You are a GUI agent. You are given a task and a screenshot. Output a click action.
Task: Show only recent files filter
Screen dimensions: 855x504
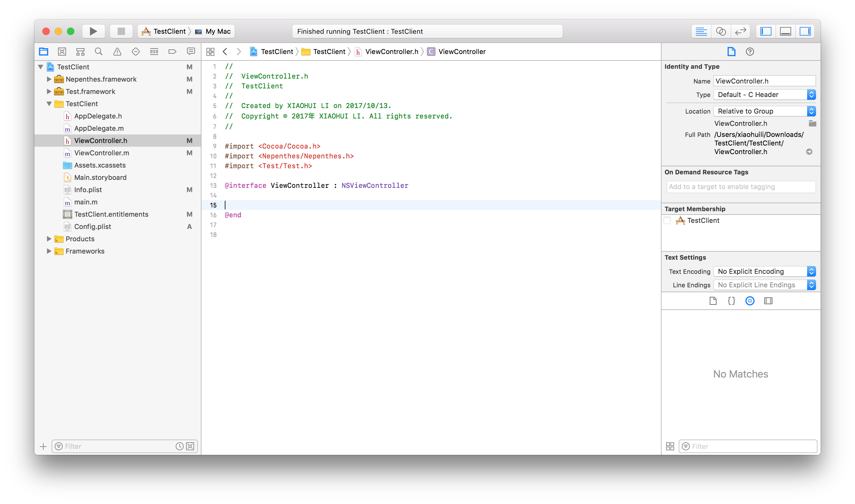[x=179, y=446]
